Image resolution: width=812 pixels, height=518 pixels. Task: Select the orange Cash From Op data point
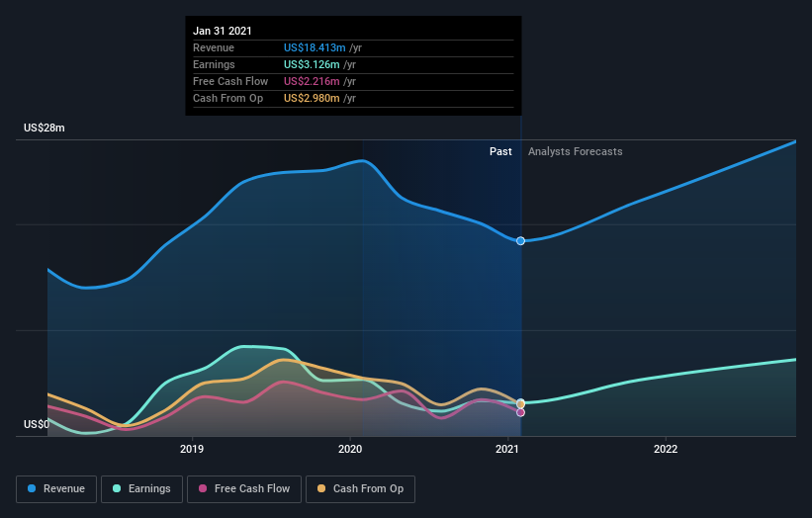[x=521, y=404]
